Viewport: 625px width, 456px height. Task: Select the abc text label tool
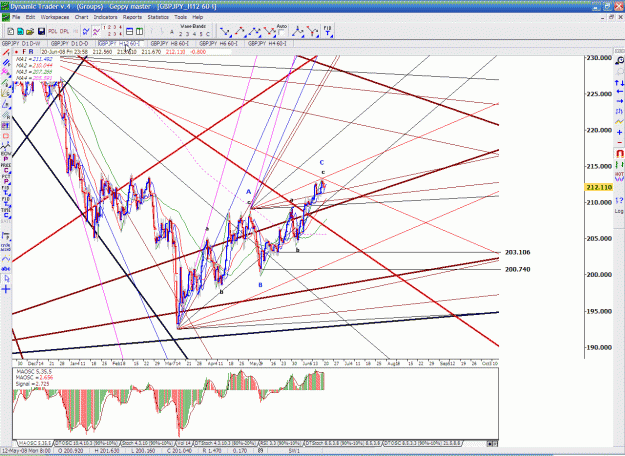pyautogui.click(x=6, y=269)
